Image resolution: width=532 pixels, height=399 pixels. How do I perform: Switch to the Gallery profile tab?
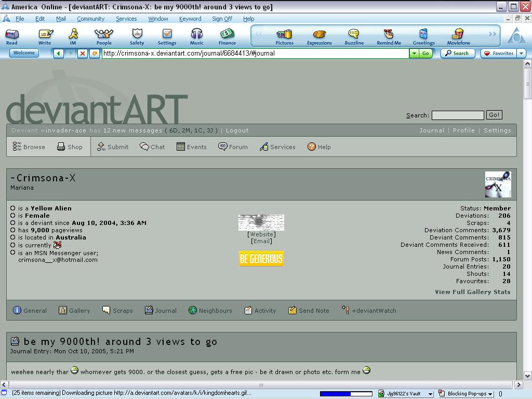pos(74,310)
